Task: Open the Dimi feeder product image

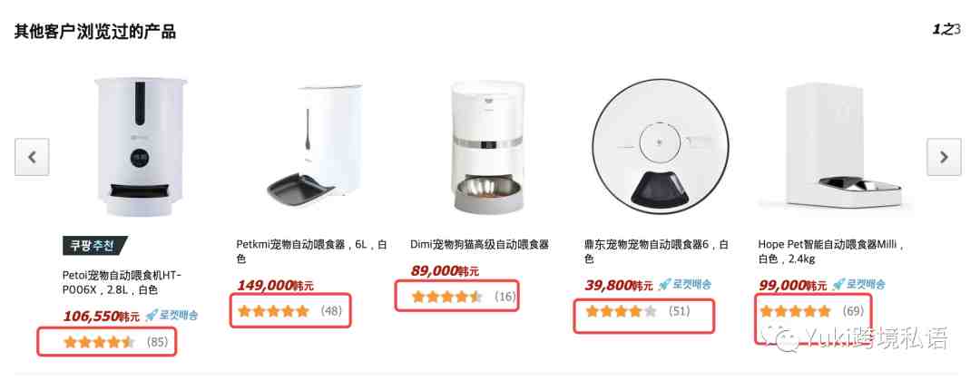Action: [489, 147]
